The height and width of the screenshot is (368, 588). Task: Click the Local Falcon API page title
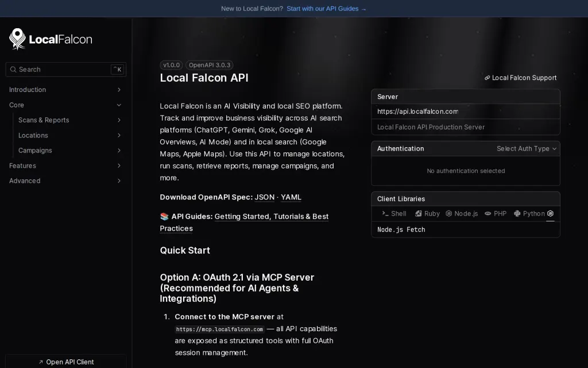point(204,78)
